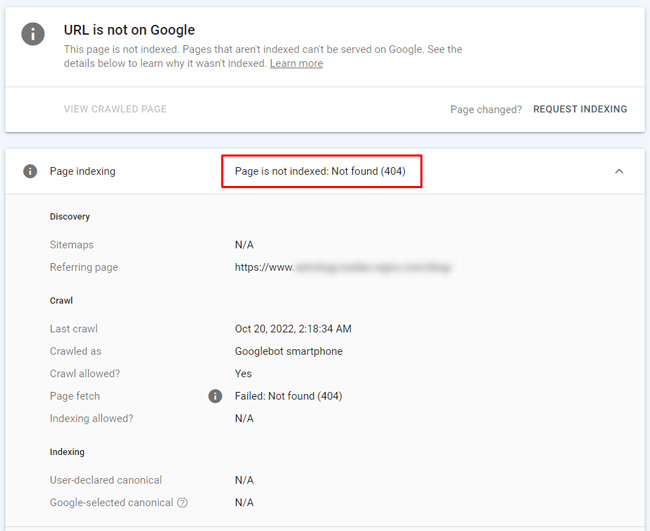
Task: Click the info icon next to Page fetch
Action: [214, 396]
